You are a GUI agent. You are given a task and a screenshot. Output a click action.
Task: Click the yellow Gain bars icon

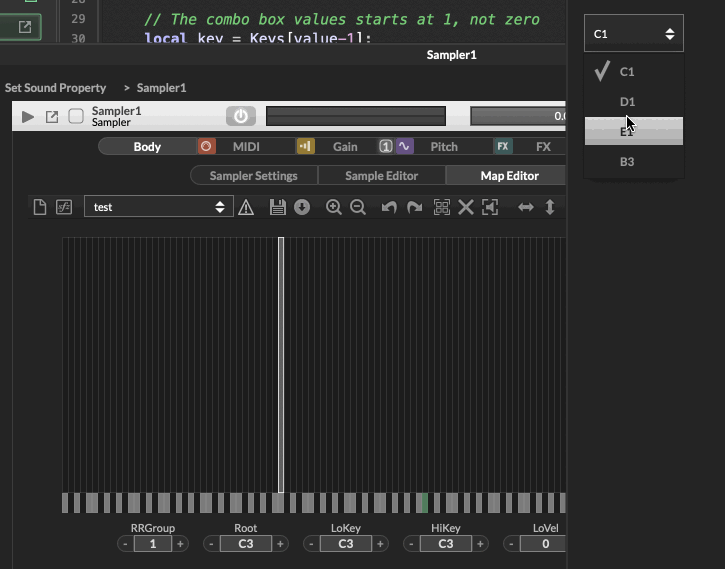(x=306, y=147)
